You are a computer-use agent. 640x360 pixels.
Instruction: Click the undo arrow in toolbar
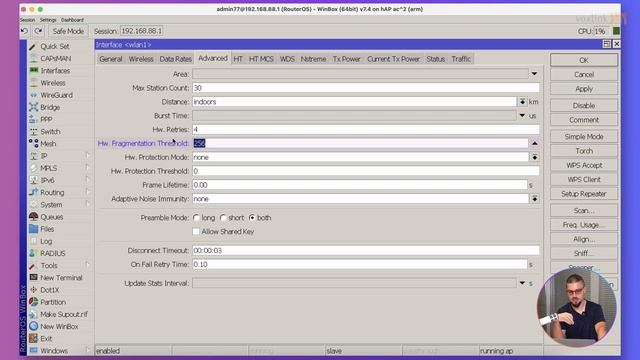(24, 31)
